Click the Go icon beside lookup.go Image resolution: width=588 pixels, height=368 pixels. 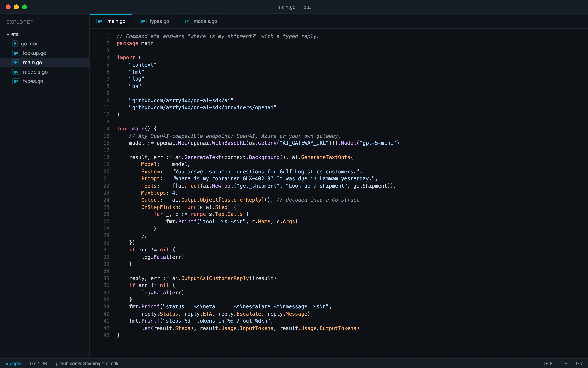tap(16, 53)
